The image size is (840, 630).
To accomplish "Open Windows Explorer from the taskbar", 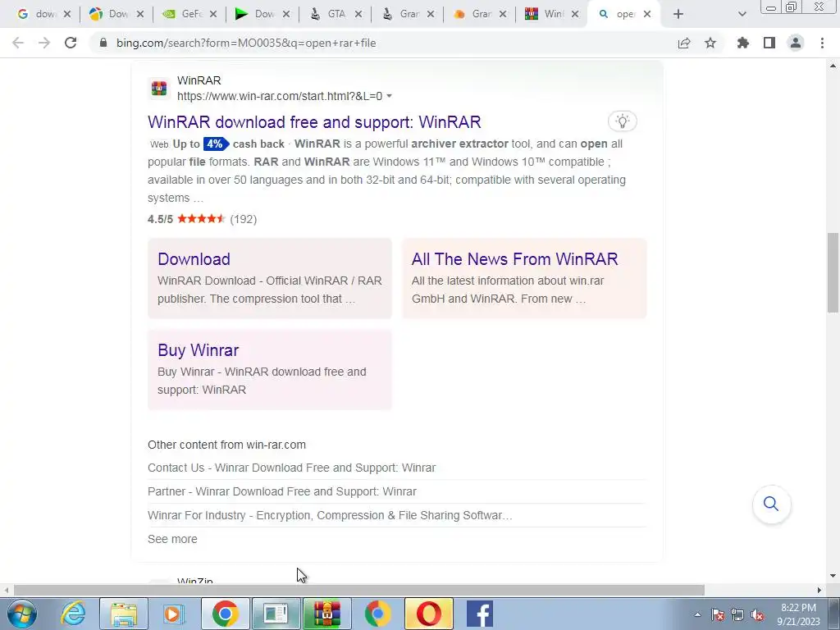I will point(124,614).
